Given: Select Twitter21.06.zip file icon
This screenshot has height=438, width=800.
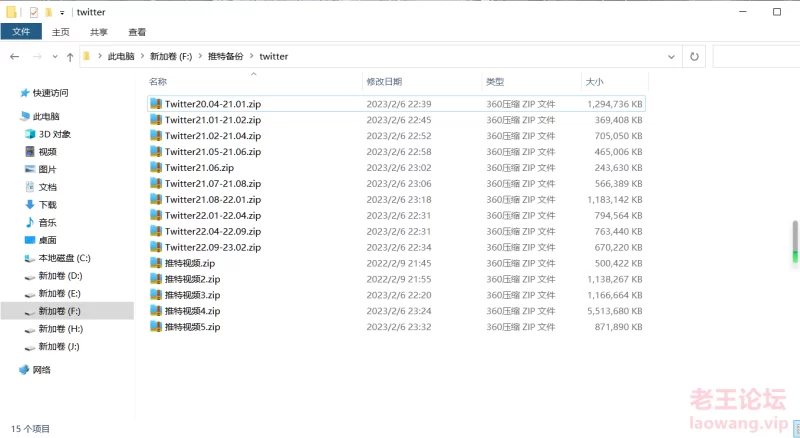Looking at the screenshot, I should point(156,167).
